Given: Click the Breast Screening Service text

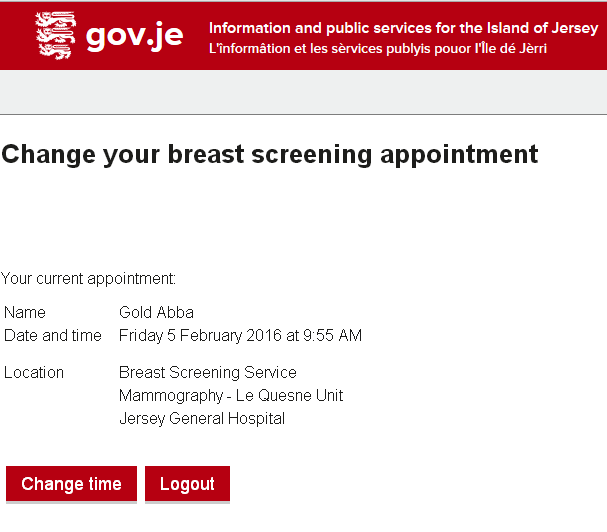Looking at the screenshot, I should pos(208,372).
